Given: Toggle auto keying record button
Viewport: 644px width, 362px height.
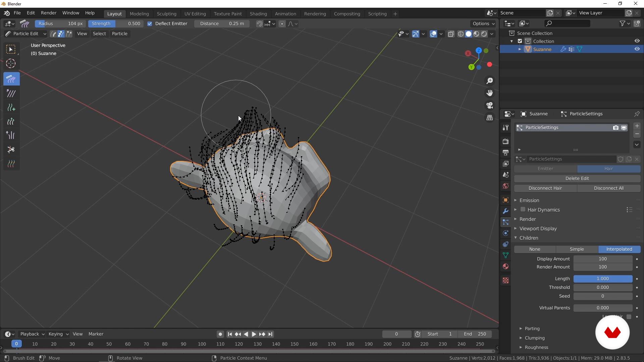Looking at the screenshot, I should coord(220,334).
